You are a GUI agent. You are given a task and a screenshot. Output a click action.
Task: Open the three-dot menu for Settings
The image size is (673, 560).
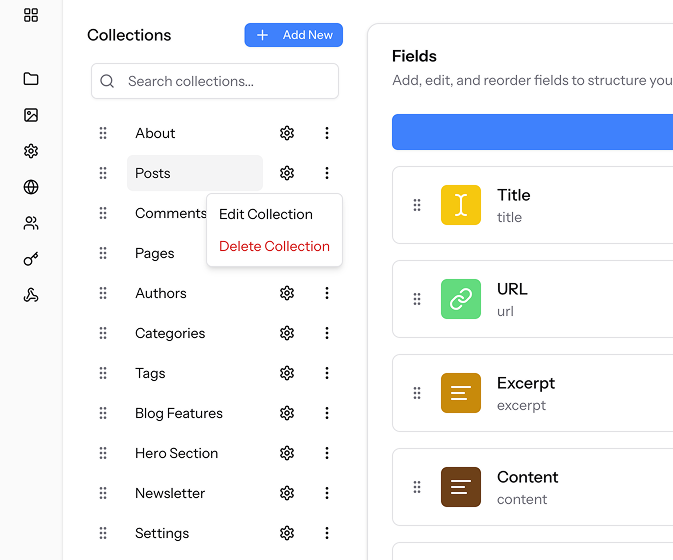(x=327, y=533)
